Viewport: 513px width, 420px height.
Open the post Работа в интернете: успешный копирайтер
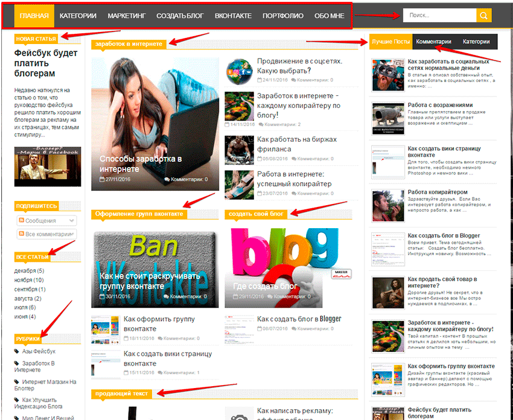[x=294, y=179]
